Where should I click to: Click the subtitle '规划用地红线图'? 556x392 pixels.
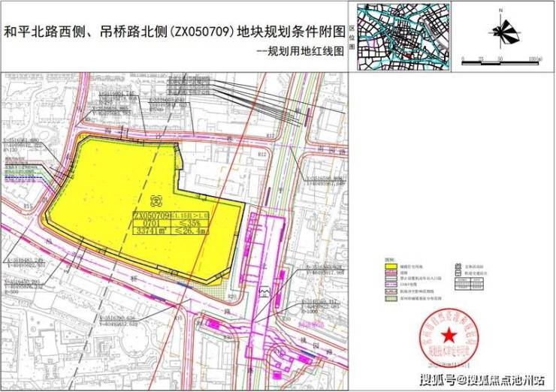point(306,51)
